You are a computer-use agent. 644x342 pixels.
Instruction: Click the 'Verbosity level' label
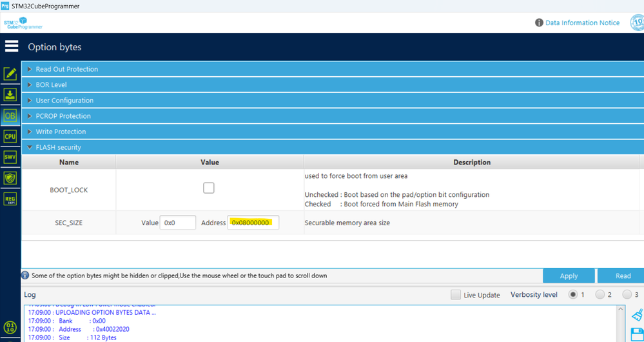tap(534, 294)
